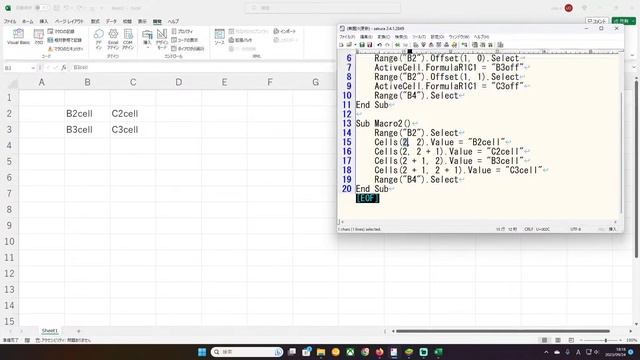
Task: Click the Excel vertical scrollbar
Action: click(636, 169)
